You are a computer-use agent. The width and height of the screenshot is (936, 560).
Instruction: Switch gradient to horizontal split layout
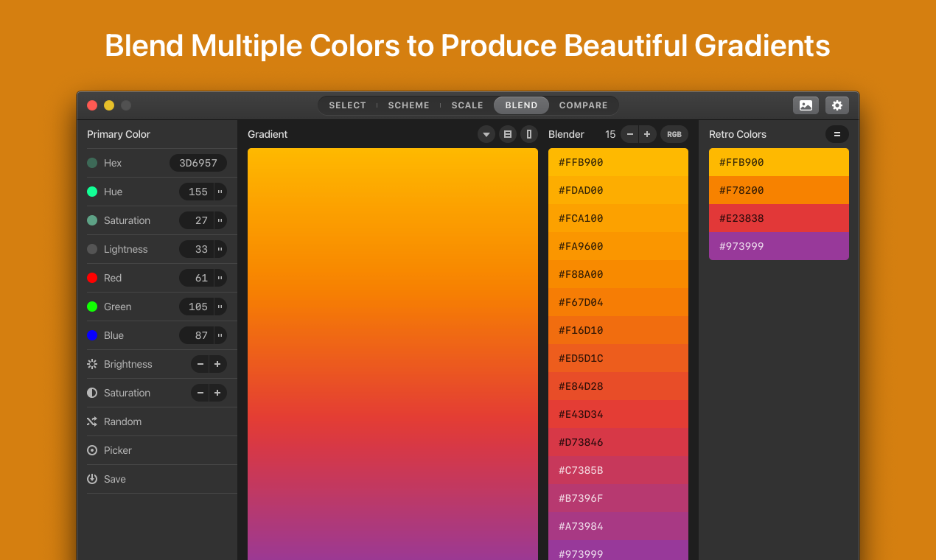(x=507, y=134)
